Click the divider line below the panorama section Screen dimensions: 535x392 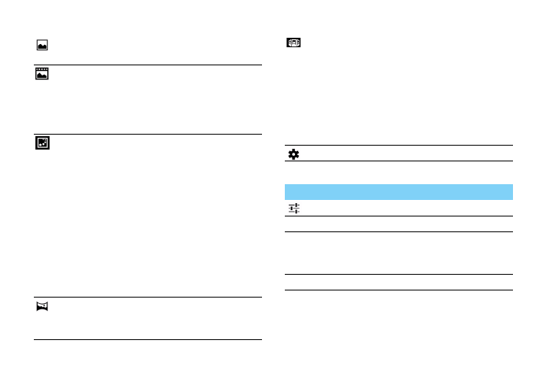click(x=148, y=340)
